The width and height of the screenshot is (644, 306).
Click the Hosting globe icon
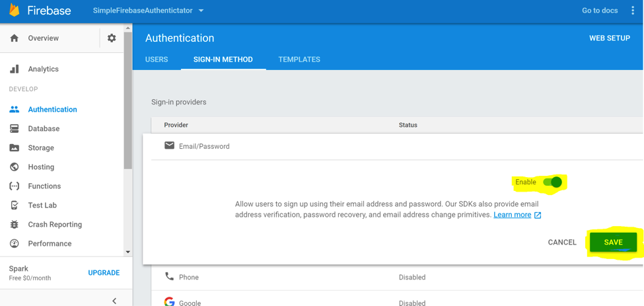point(15,167)
